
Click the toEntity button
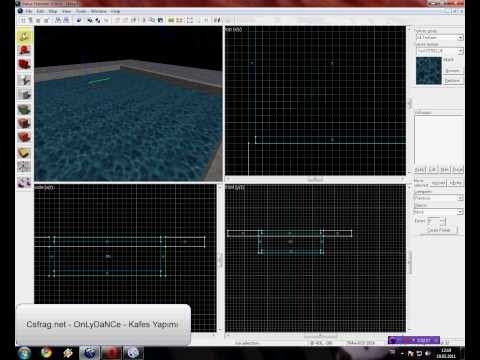[x=455, y=183]
